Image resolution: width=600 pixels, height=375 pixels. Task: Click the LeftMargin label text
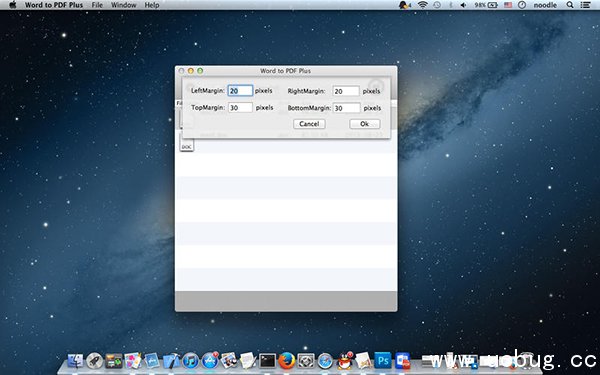tap(208, 91)
